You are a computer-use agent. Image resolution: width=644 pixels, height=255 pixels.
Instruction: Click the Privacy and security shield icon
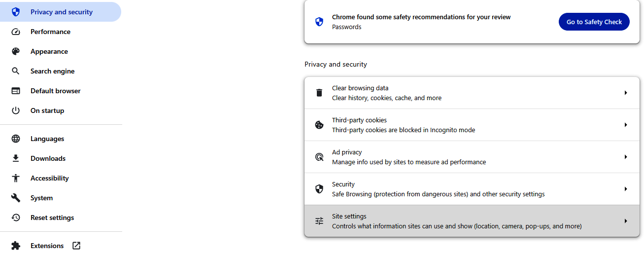[x=16, y=12]
